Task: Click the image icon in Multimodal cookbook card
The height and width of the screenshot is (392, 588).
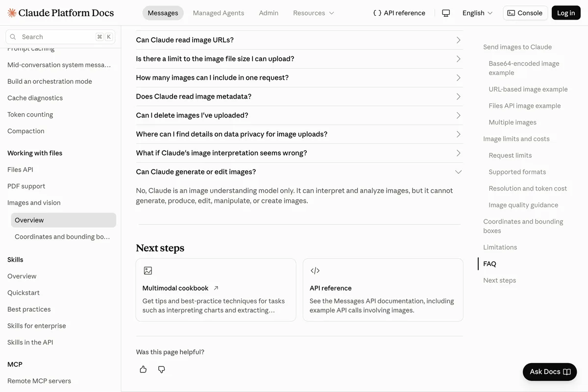Action: pos(148,270)
